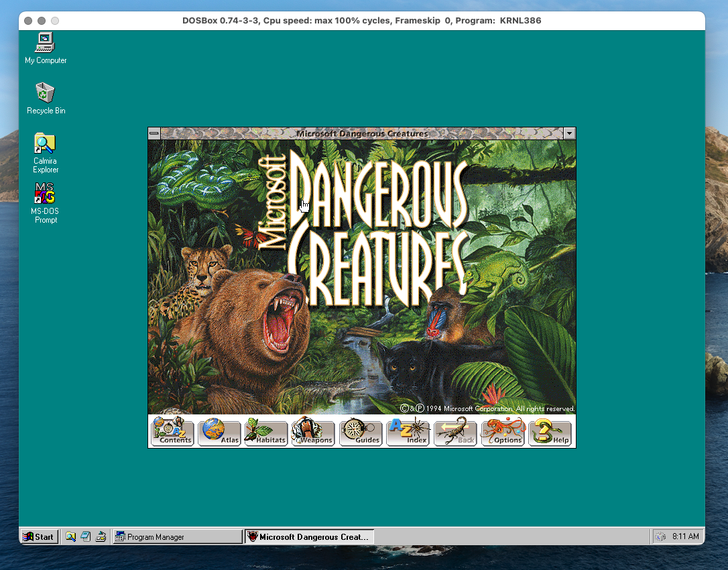Click the notepad quick launch icon in taskbar
Screen dimensions: 728x570
coord(85,536)
